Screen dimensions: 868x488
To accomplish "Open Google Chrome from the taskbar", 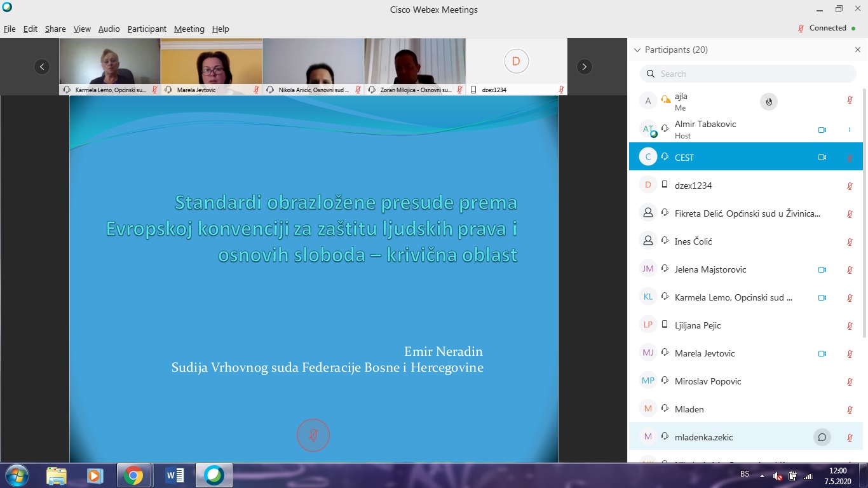I will (x=133, y=475).
